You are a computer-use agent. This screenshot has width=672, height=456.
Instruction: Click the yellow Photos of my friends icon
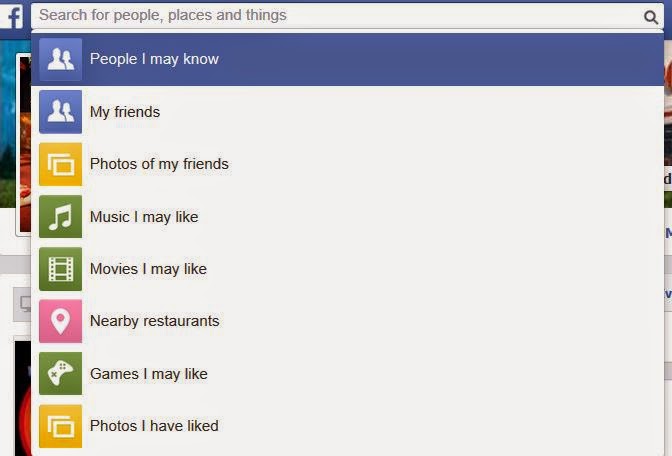coord(60,164)
